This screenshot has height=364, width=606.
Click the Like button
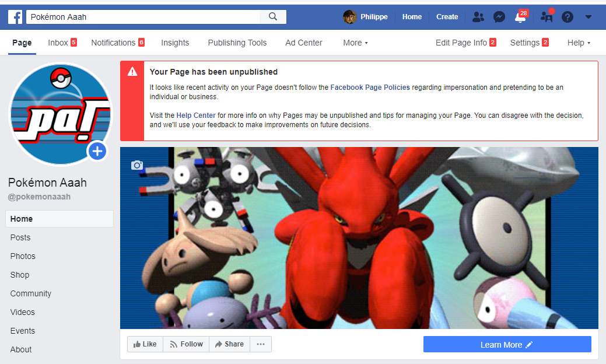pyautogui.click(x=145, y=344)
